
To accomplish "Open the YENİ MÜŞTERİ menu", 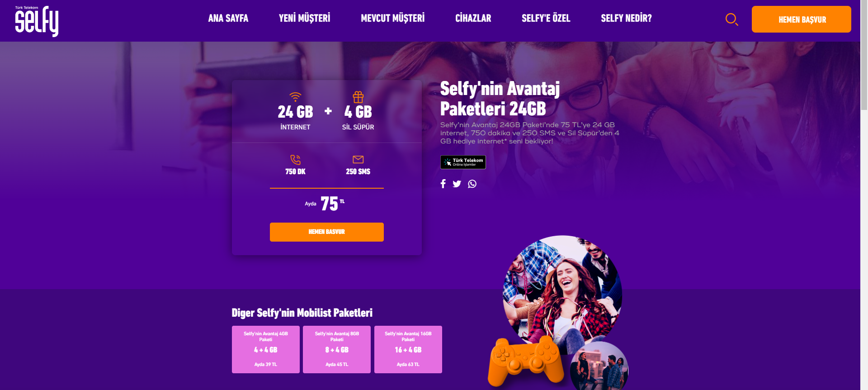I will pyautogui.click(x=304, y=19).
